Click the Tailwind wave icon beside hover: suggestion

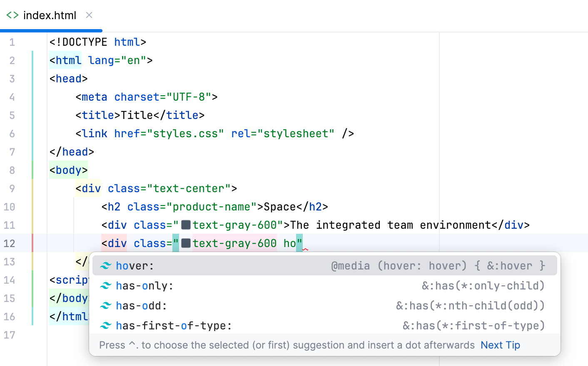coord(106,265)
